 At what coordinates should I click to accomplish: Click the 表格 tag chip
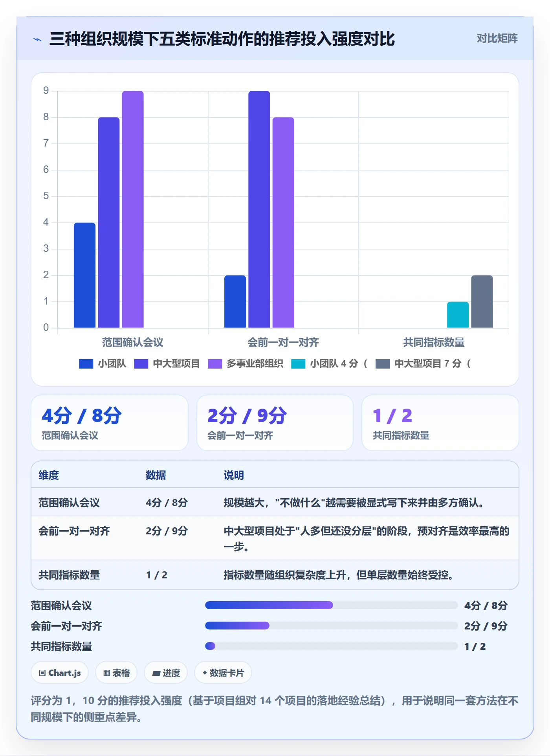pyautogui.click(x=116, y=673)
